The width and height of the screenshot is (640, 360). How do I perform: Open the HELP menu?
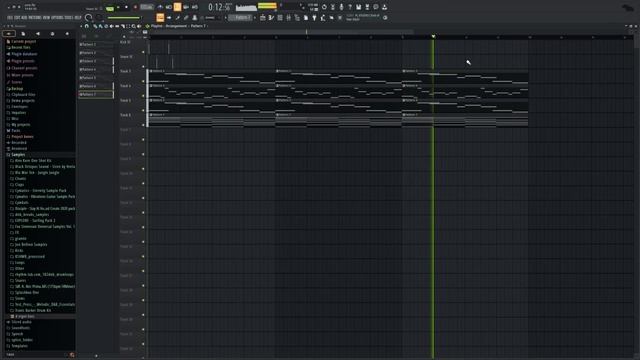(x=78, y=18)
